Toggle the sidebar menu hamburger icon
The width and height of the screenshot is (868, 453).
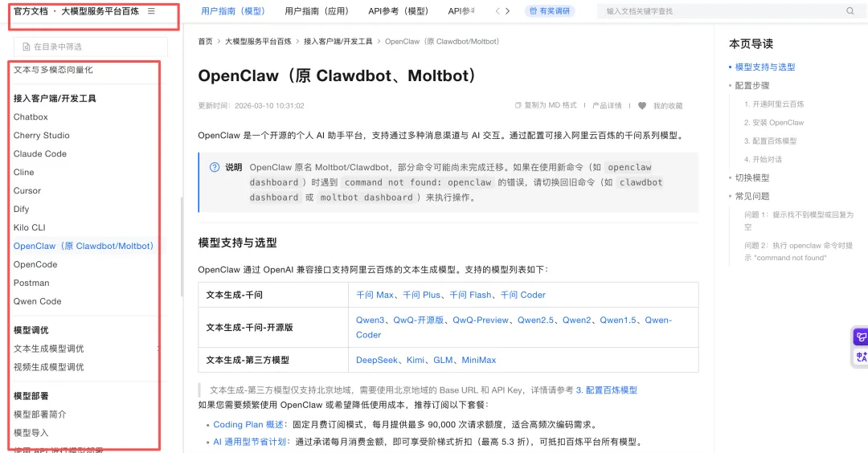[151, 11]
